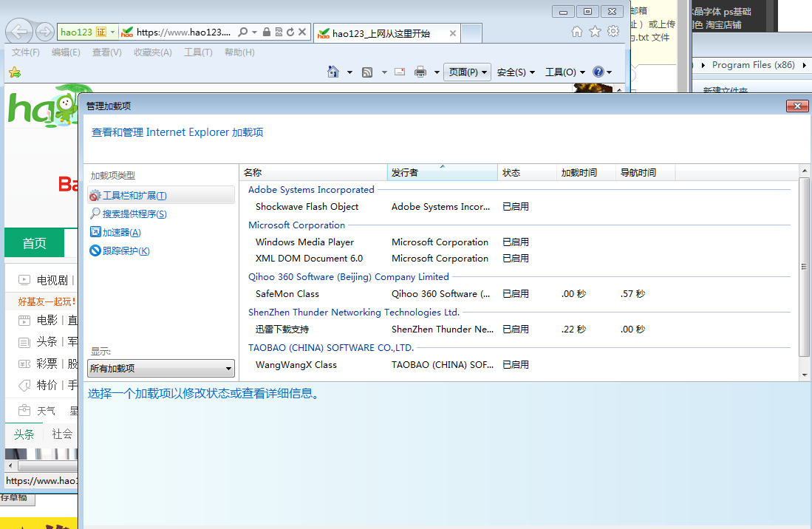Switch to the hao123_上网从这里开始 tab
This screenshot has height=529, width=812.
coord(384,33)
